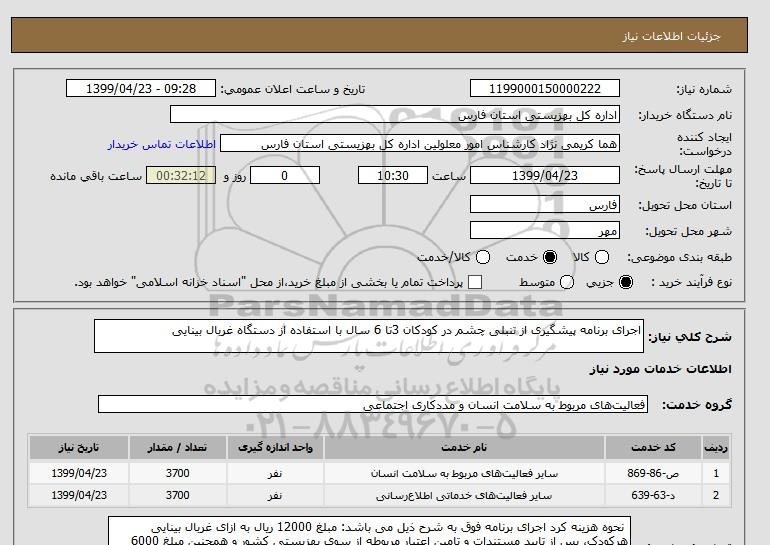Screen dimensions: 770x545
Task: Toggle the اسناد خزانه اسلامی payment checkbox
Action: [x=475, y=282]
